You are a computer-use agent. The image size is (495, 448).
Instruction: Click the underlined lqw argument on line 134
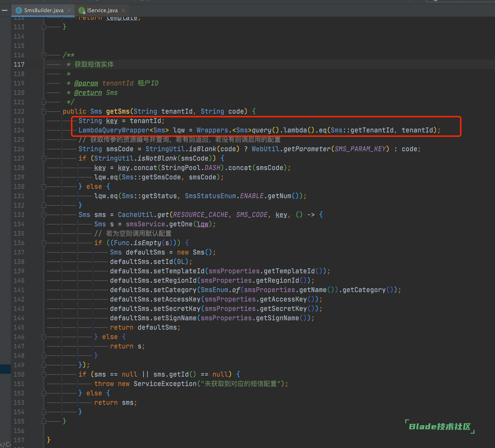pos(202,224)
